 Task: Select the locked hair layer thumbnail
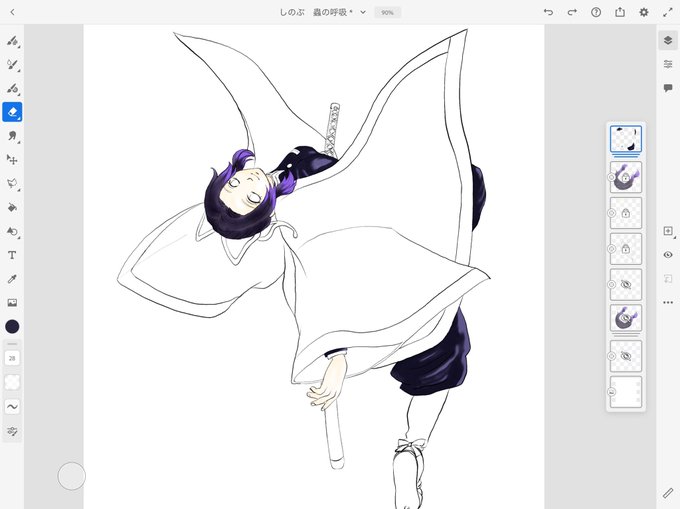(626, 177)
